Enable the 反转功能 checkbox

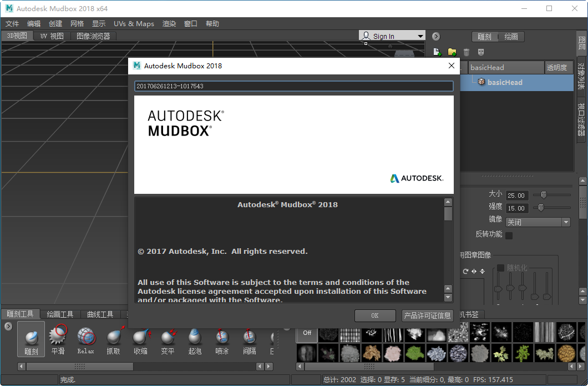(x=508, y=234)
